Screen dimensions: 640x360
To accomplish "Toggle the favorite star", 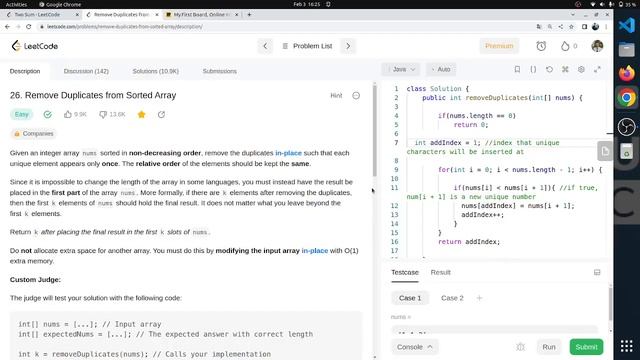I will pyautogui.click(x=142, y=114).
